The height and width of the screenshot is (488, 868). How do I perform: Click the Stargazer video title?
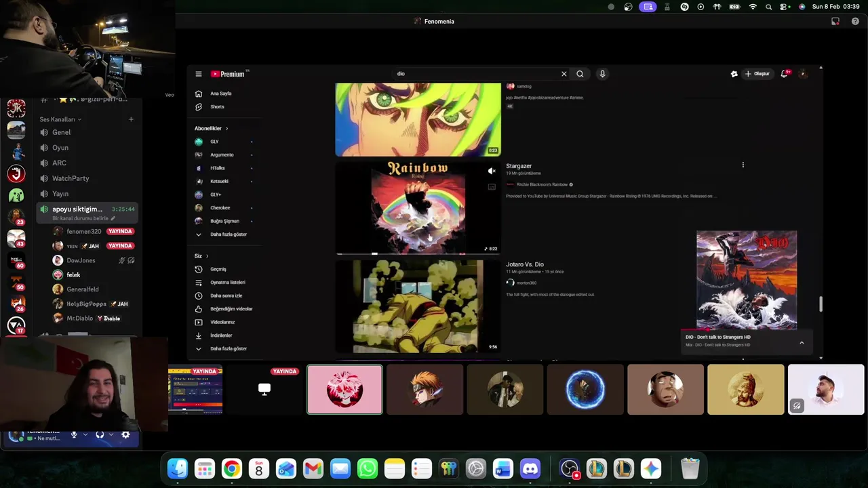tap(519, 166)
